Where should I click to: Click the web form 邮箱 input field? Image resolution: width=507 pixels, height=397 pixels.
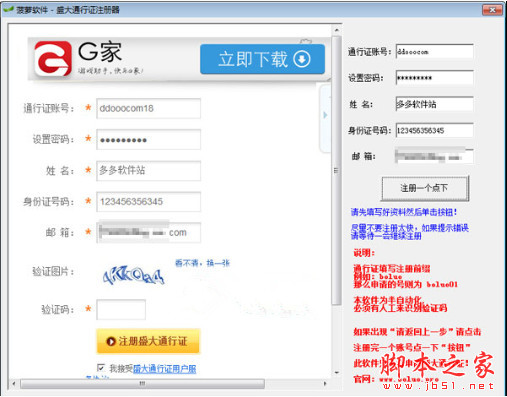[x=149, y=232]
